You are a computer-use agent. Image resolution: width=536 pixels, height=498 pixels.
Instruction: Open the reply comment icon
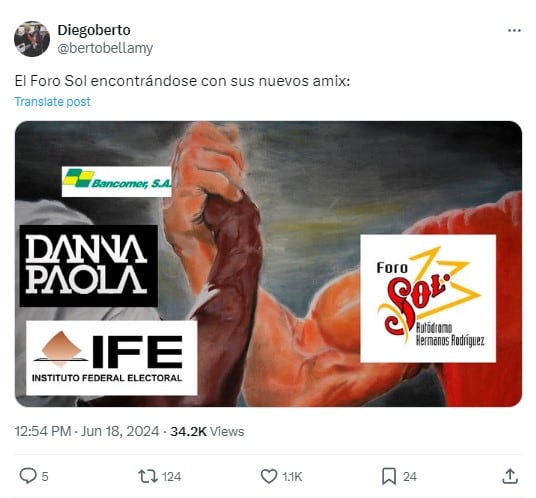click(x=28, y=475)
